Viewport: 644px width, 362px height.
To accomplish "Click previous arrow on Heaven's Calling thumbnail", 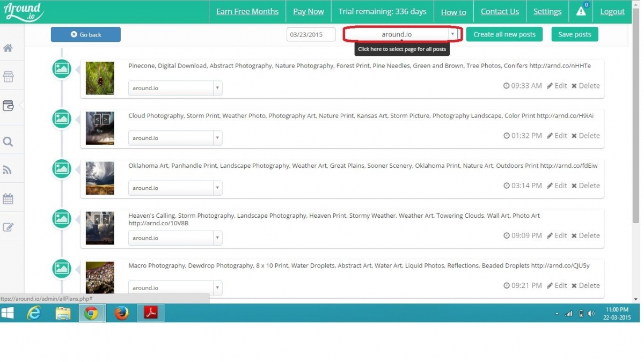I will pos(97,219).
